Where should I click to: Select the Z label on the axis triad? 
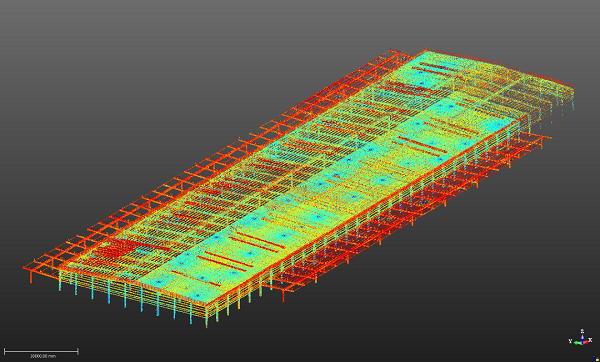pyautogui.click(x=582, y=331)
